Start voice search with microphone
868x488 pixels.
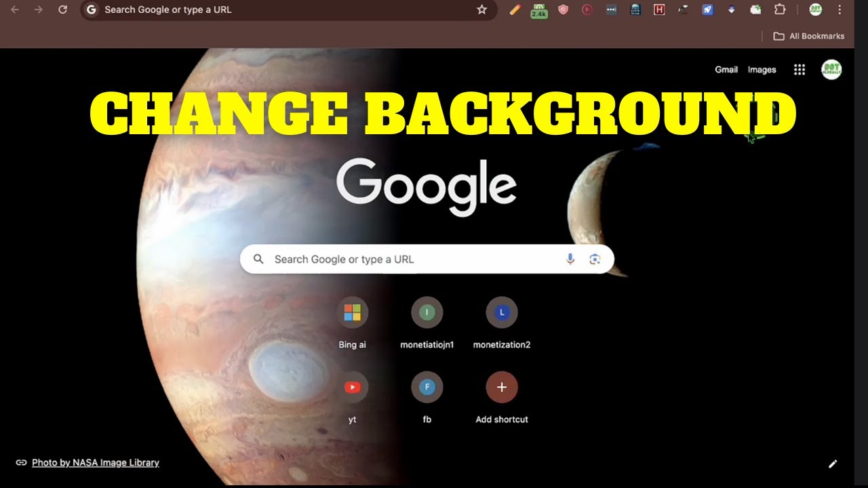[570, 259]
